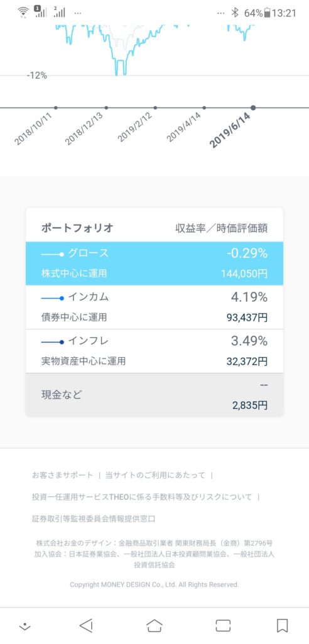Select the グロース portfolio row

[x=154, y=264]
